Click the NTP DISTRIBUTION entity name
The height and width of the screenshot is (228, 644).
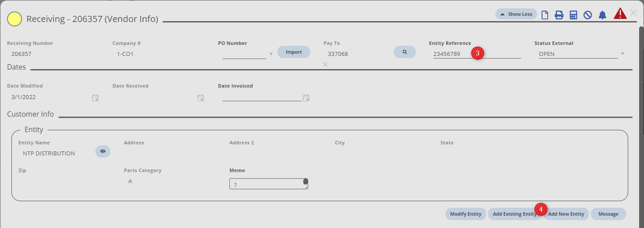point(49,154)
